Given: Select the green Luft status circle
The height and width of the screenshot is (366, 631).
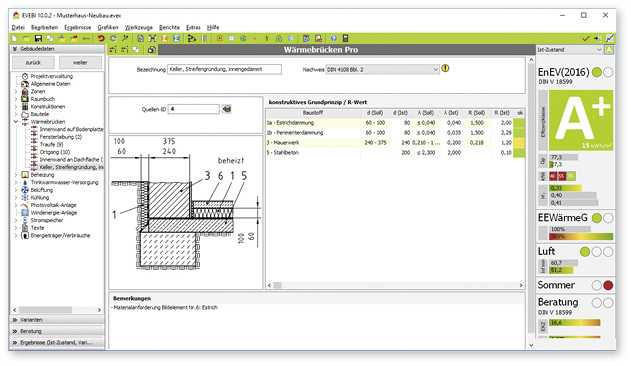Looking at the screenshot, I should (585, 252).
